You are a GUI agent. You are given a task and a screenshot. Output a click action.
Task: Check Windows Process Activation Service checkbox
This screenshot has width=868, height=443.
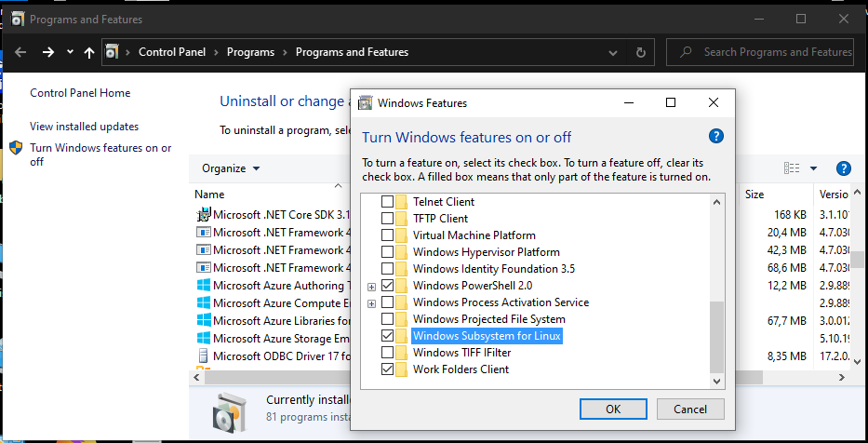(x=388, y=302)
